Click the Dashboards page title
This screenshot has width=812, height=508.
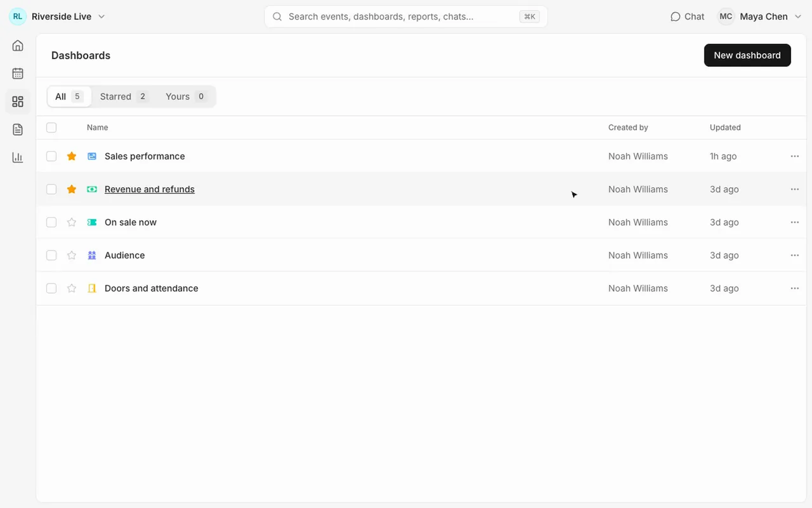[81, 55]
